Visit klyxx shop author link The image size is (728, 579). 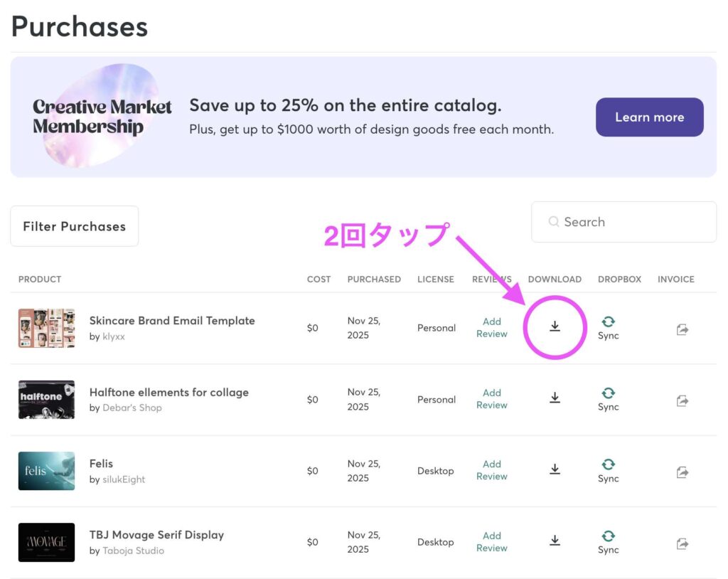(114, 336)
